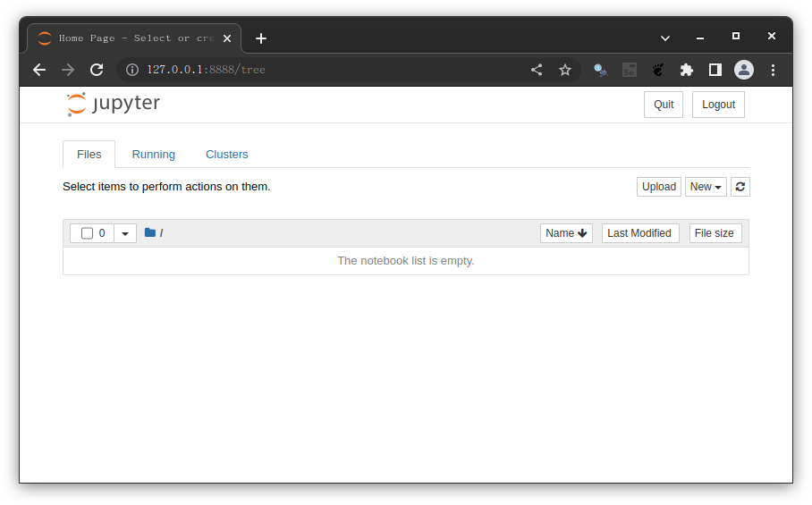Click the Jupyter logo
Image resolution: width=812 pixels, height=505 pixels.
[114, 104]
